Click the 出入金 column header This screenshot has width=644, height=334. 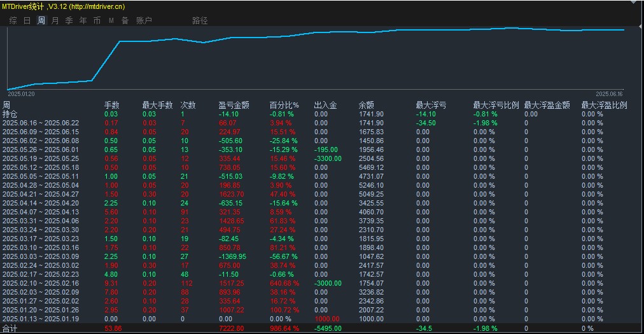[x=325, y=105]
